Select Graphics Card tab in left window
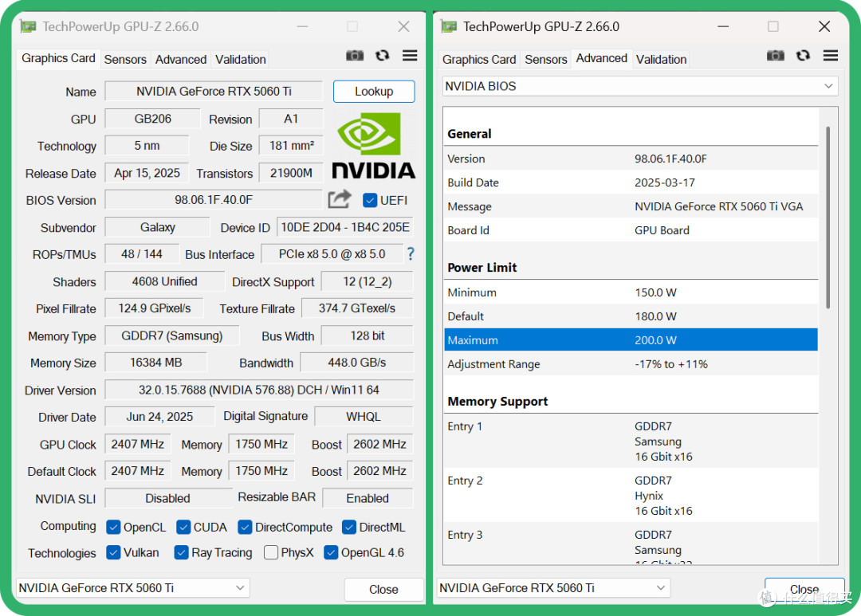Screen dimensions: 861x616 [58, 58]
